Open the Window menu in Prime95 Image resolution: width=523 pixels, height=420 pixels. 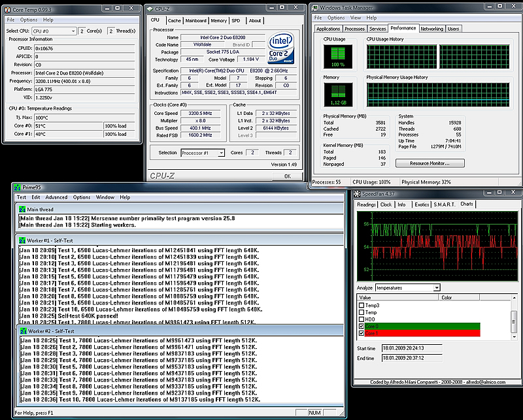tap(105, 197)
